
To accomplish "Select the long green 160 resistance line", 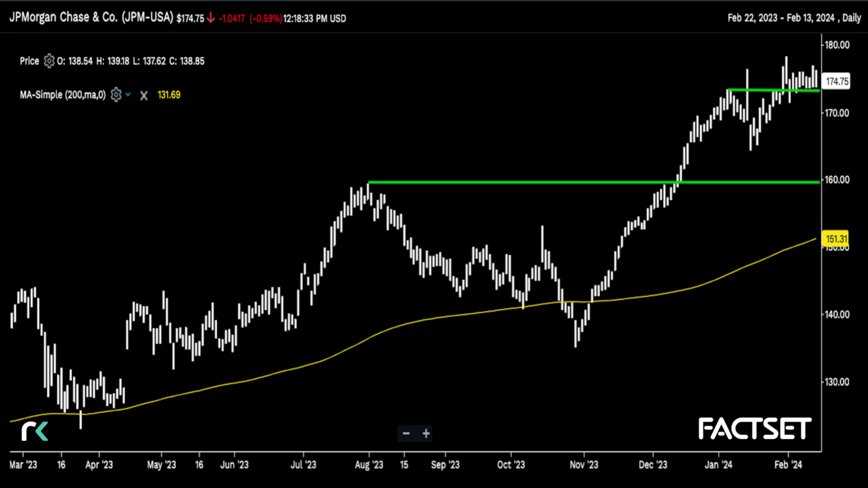I will (594, 182).
